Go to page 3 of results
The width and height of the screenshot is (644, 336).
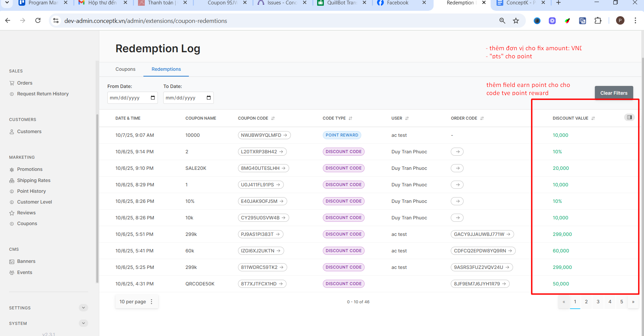pyautogui.click(x=598, y=302)
